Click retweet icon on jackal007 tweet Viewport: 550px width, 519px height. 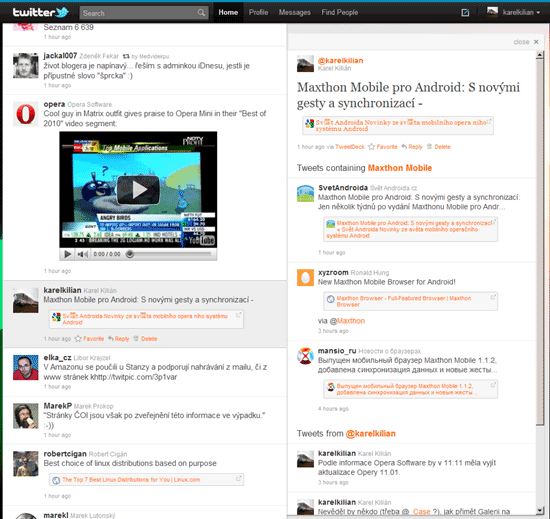coord(126,56)
